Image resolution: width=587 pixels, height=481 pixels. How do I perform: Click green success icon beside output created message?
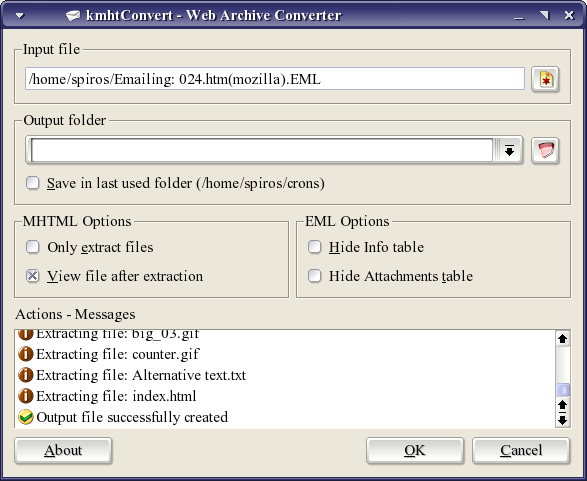26,417
